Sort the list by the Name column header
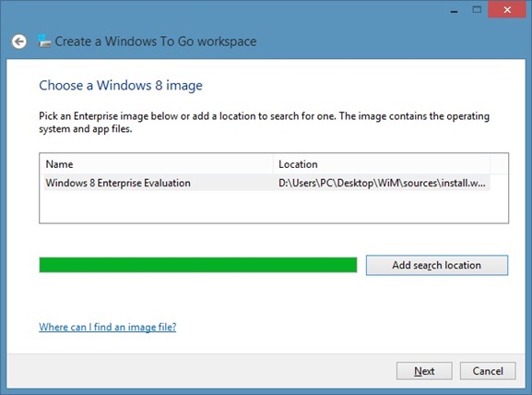The image size is (532, 395). (x=158, y=164)
